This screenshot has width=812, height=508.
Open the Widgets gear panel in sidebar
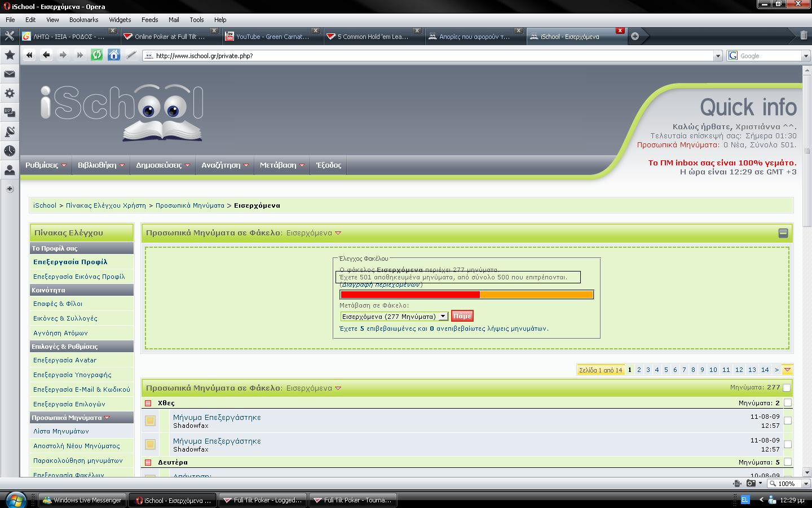[10, 93]
